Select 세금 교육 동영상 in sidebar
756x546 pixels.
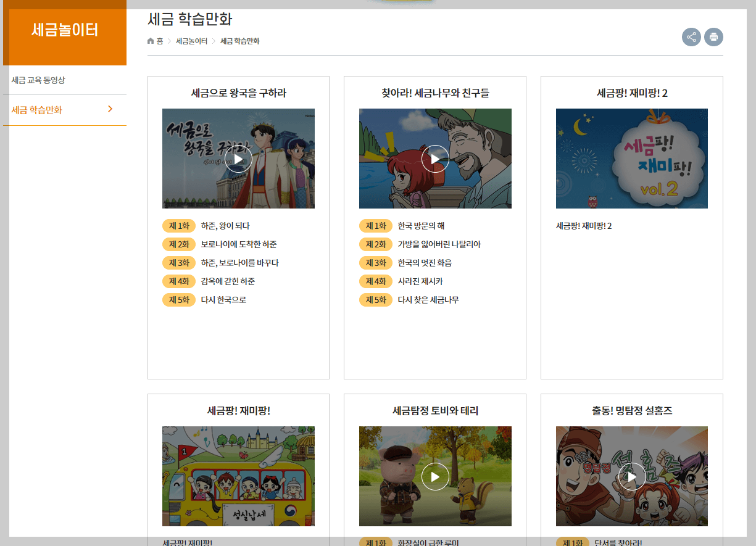point(38,80)
